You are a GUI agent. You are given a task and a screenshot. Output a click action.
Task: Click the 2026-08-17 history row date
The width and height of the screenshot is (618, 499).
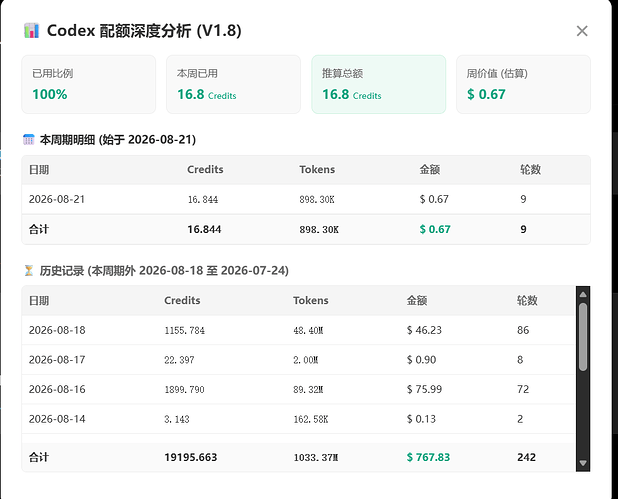pos(57,360)
